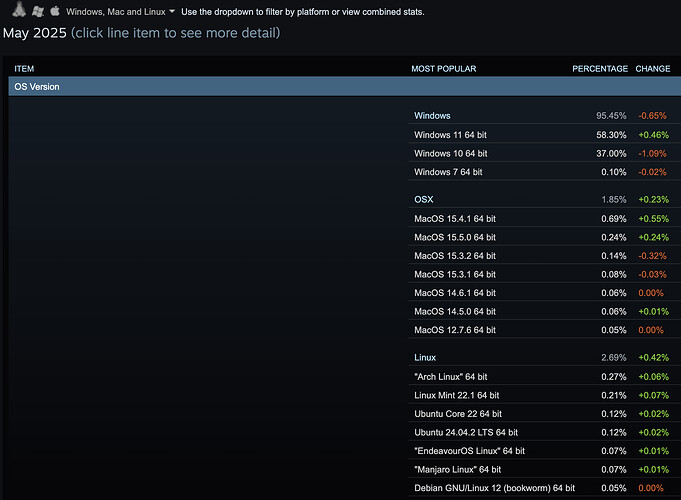Click the "Arch Linux" 64 bit row
The image size is (681, 500).
[545, 377]
